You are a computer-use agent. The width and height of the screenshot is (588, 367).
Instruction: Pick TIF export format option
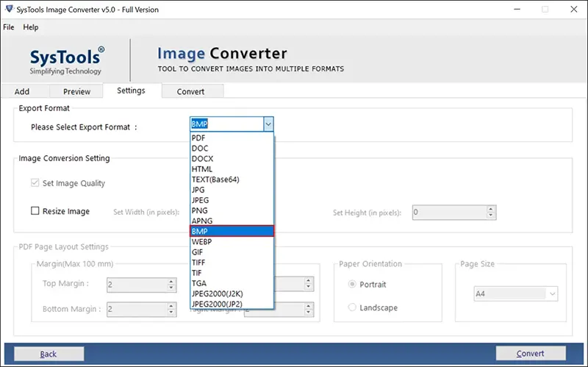[232, 273]
